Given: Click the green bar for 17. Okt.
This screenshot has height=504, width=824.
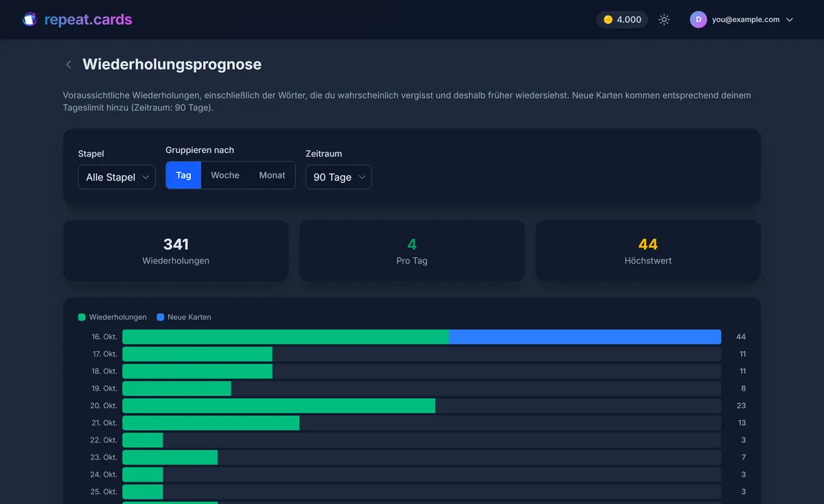Looking at the screenshot, I should tap(197, 354).
